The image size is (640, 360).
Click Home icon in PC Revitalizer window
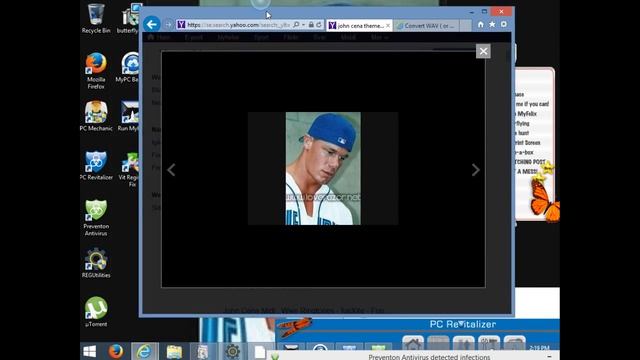(x=413, y=344)
